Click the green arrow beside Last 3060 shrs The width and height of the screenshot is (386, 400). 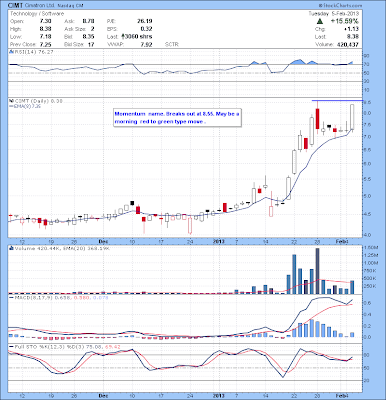coord(123,37)
